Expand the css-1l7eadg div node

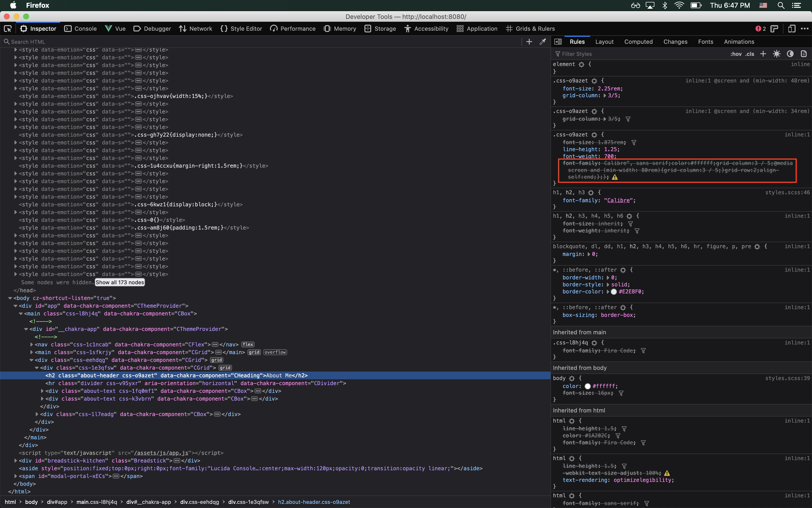click(x=37, y=414)
